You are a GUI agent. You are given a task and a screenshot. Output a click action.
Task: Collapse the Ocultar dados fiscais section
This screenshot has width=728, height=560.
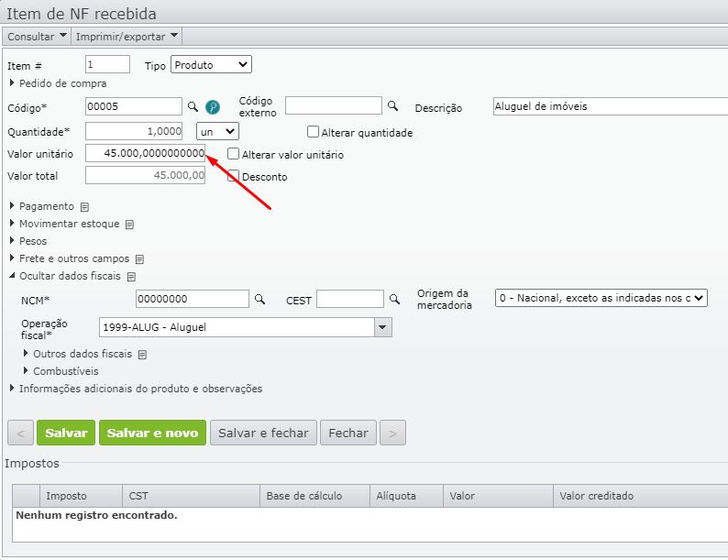click(65, 276)
